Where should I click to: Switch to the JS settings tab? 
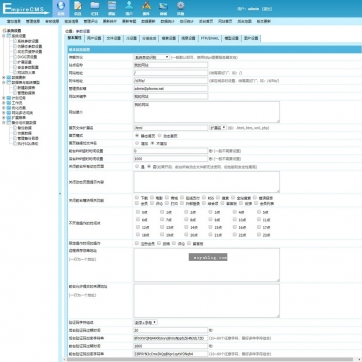131,38
